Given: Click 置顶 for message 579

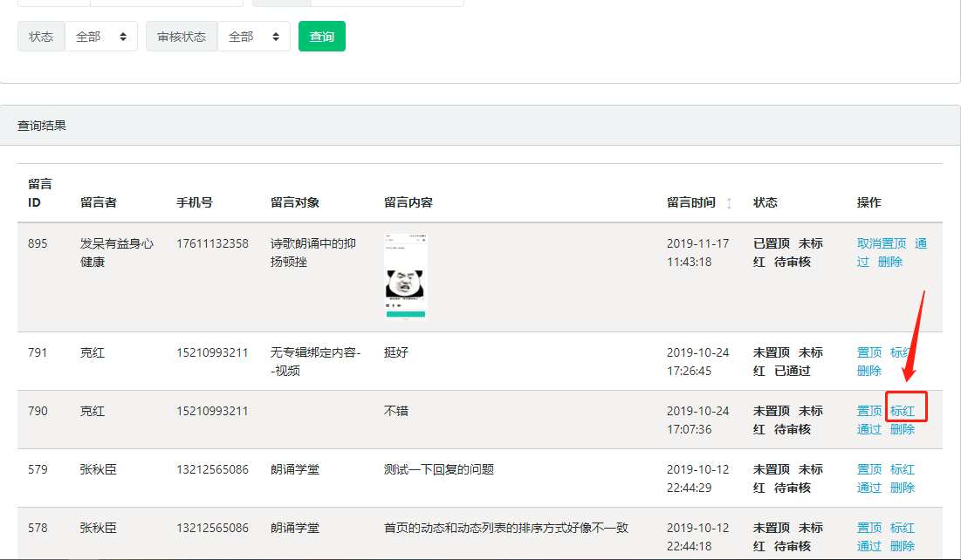Looking at the screenshot, I should [869, 469].
